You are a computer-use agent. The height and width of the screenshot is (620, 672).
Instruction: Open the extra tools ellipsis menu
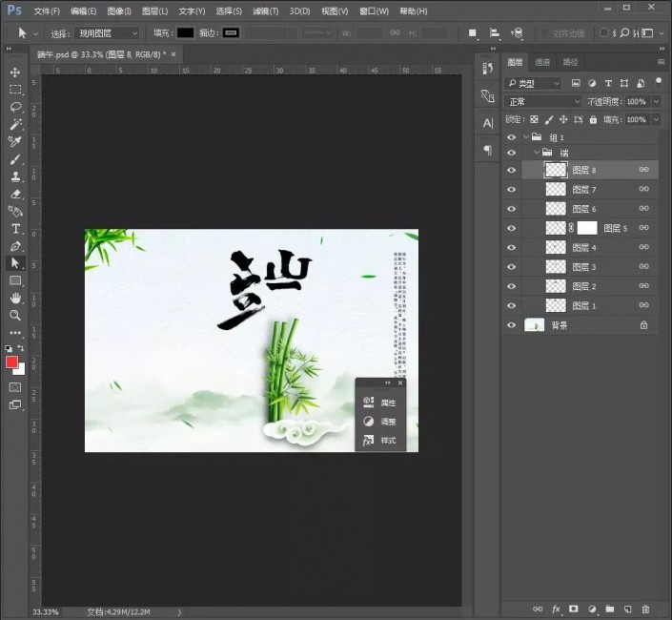[15, 332]
